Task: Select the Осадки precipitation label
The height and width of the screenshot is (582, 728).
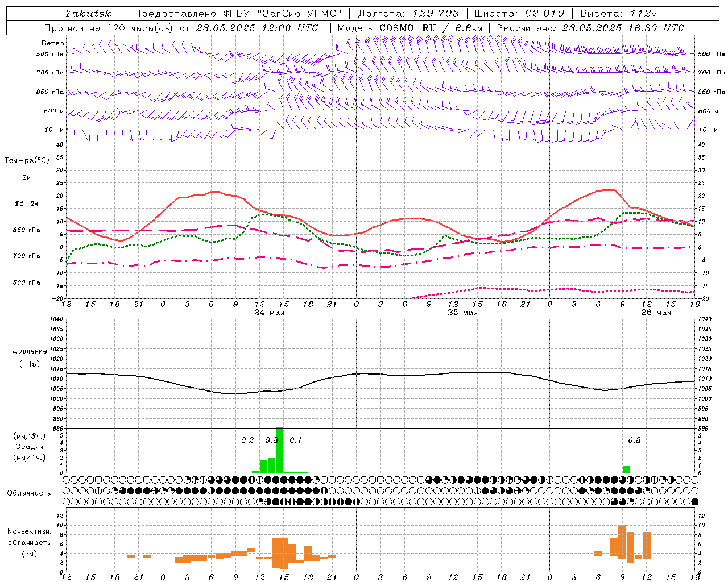Action: click(x=30, y=447)
